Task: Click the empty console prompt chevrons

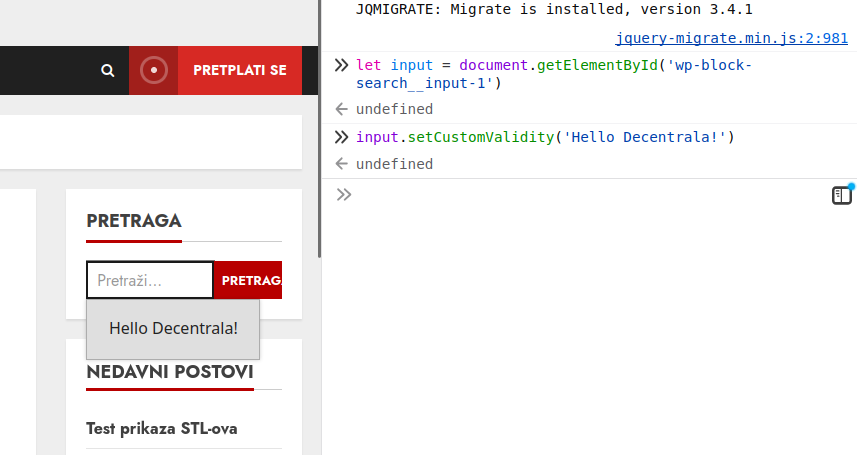Action: pyautogui.click(x=344, y=194)
